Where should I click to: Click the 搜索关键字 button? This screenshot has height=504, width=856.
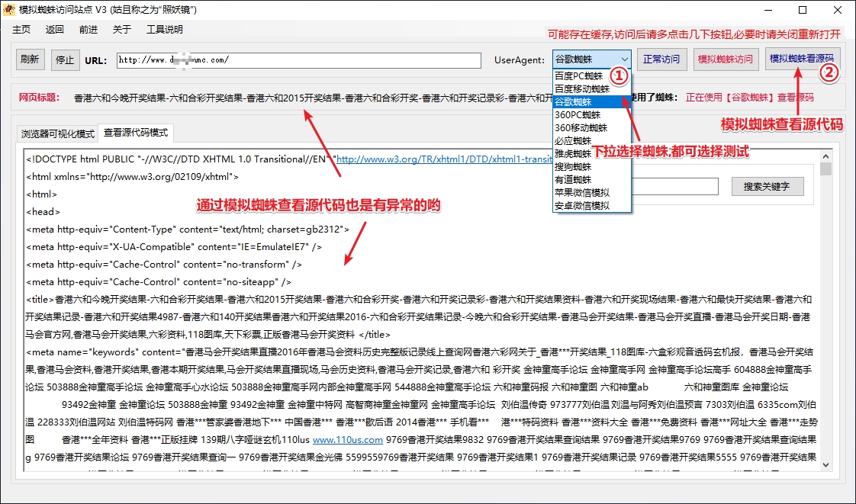point(767,186)
